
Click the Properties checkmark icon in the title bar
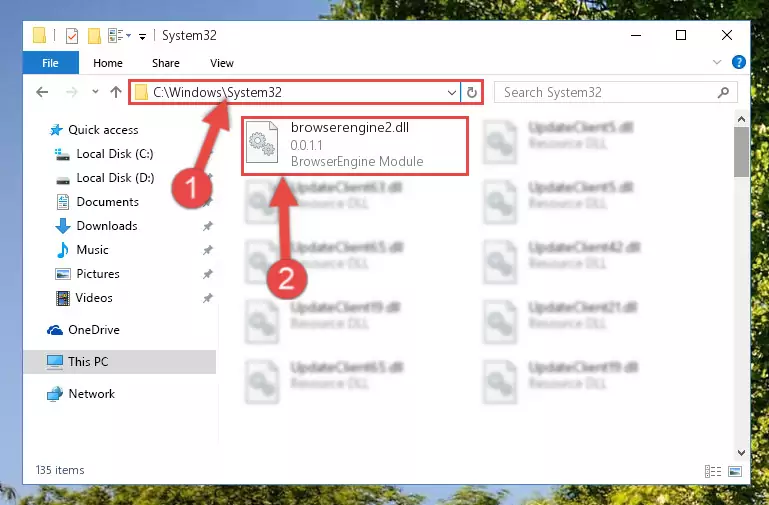(x=72, y=36)
